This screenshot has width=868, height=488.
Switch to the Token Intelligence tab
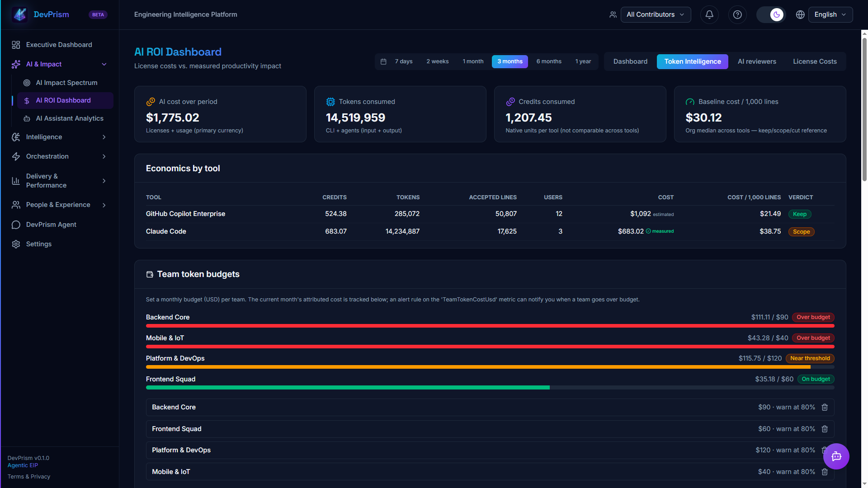(693, 61)
